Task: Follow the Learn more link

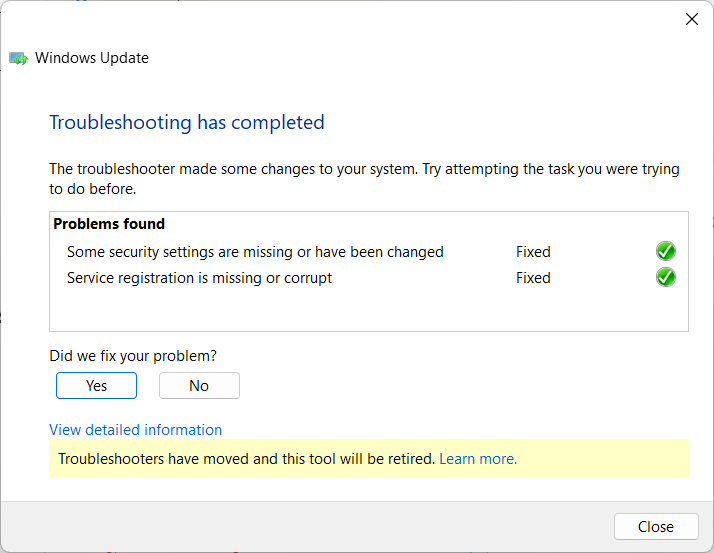Action: tap(478, 459)
